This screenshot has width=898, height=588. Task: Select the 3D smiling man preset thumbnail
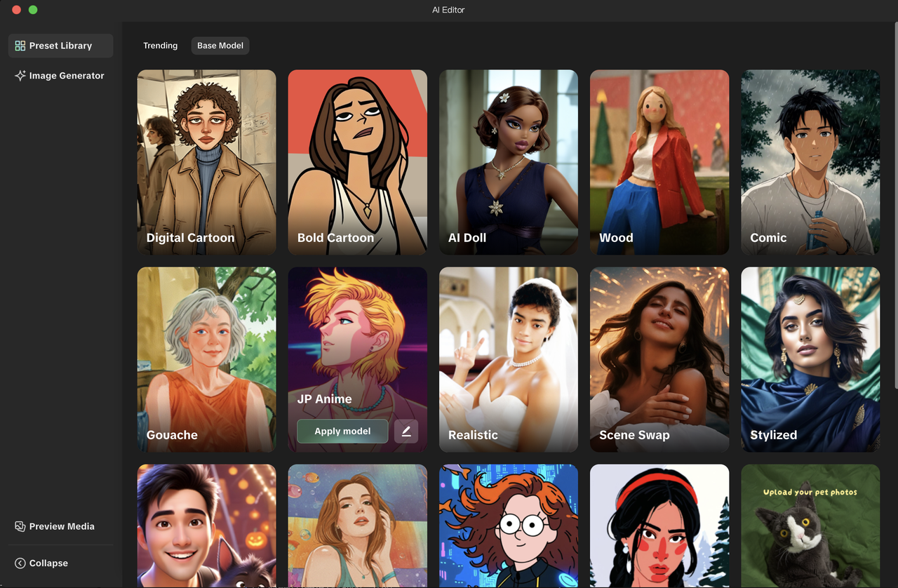[x=207, y=526]
